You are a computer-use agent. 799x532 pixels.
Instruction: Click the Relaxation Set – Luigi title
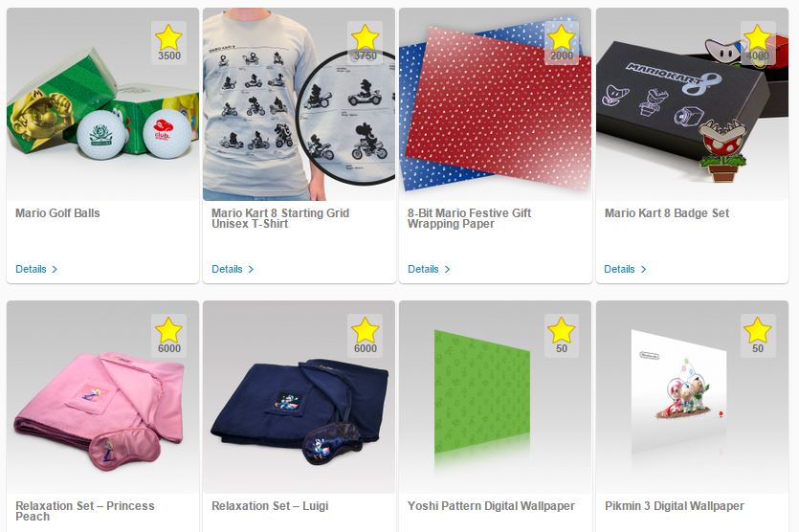point(270,506)
